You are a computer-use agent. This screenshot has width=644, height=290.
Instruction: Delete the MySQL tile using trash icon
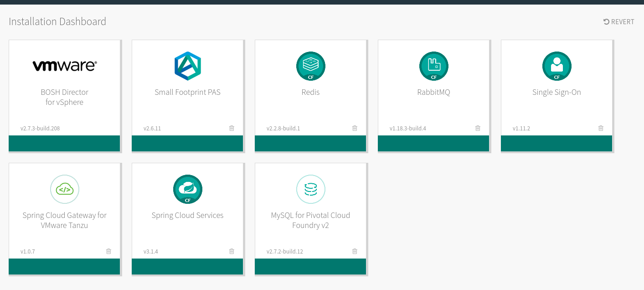[x=355, y=251]
